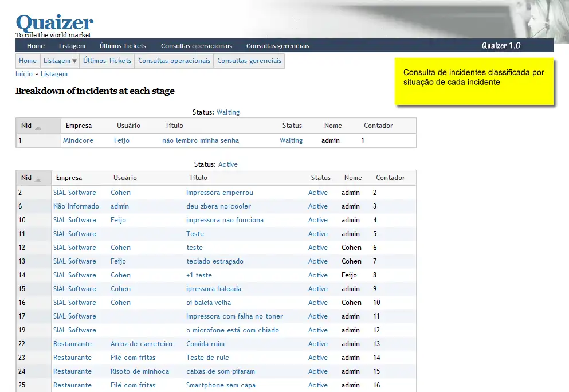569x392 pixels.
Task: Open user 'Filé com fritas' in row 23
Action: click(x=133, y=358)
